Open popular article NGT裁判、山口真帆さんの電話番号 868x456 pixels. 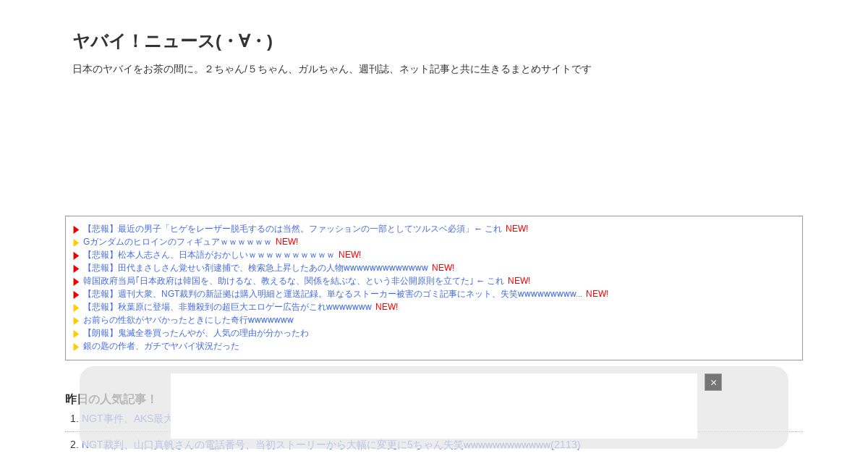tap(331, 444)
